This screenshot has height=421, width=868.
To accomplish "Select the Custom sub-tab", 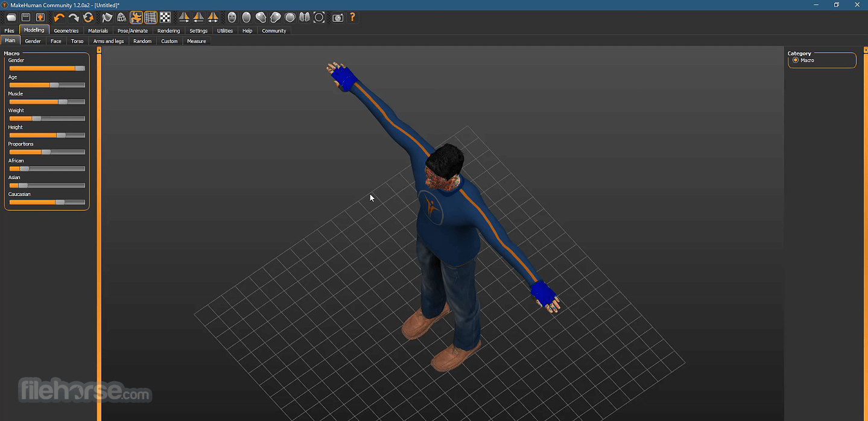I will pos(169,41).
